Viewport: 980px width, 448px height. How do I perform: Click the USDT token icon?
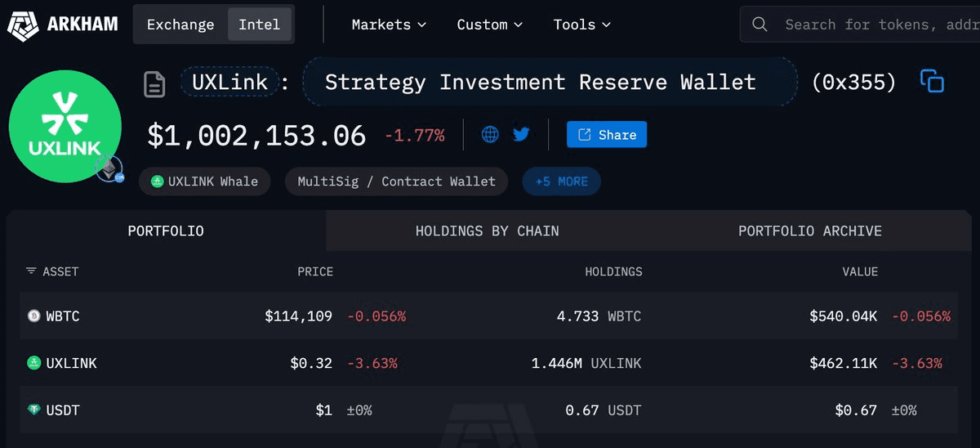(x=33, y=410)
